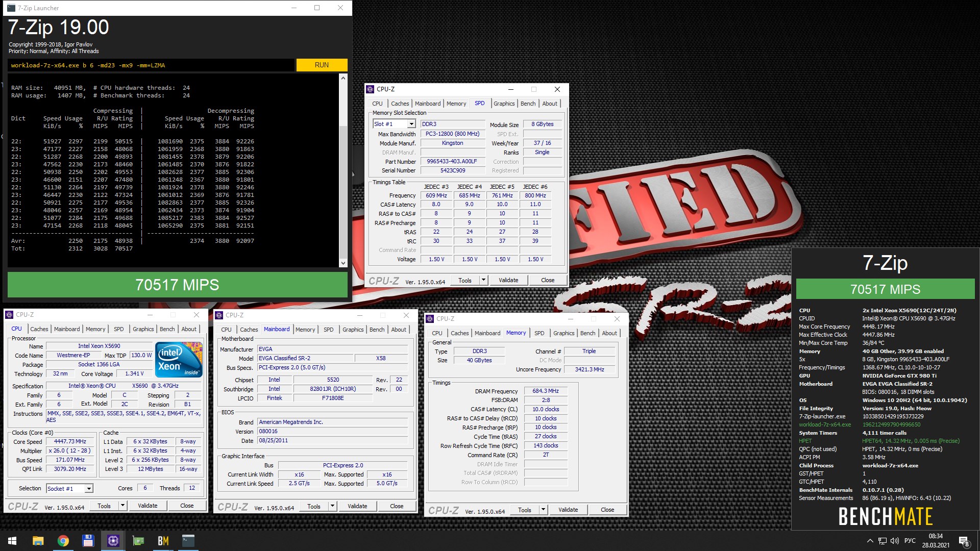
Task: Switch to Caches tab in SPD window
Action: 400,104
